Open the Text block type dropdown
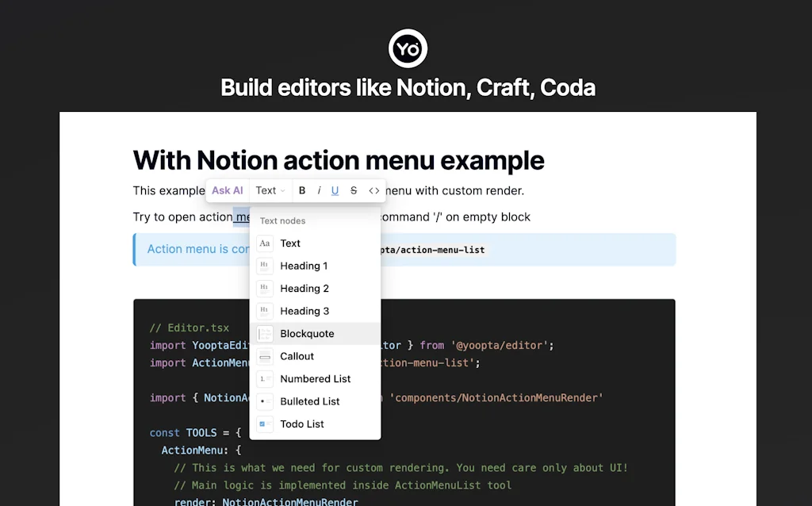This screenshot has height=506, width=812. [270, 190]
